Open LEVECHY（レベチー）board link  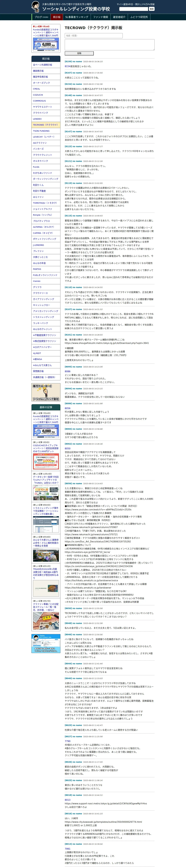click(46, 137)
